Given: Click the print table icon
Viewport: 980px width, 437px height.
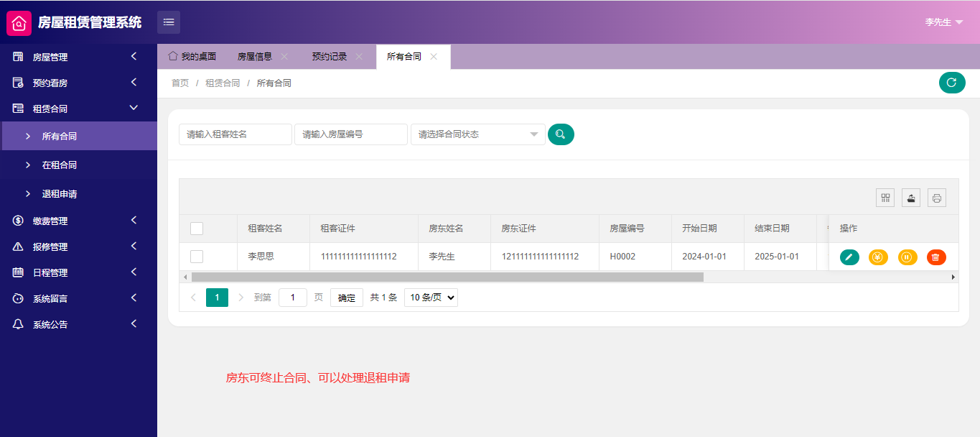Looking at the screenshot, I should click(937, 198).
